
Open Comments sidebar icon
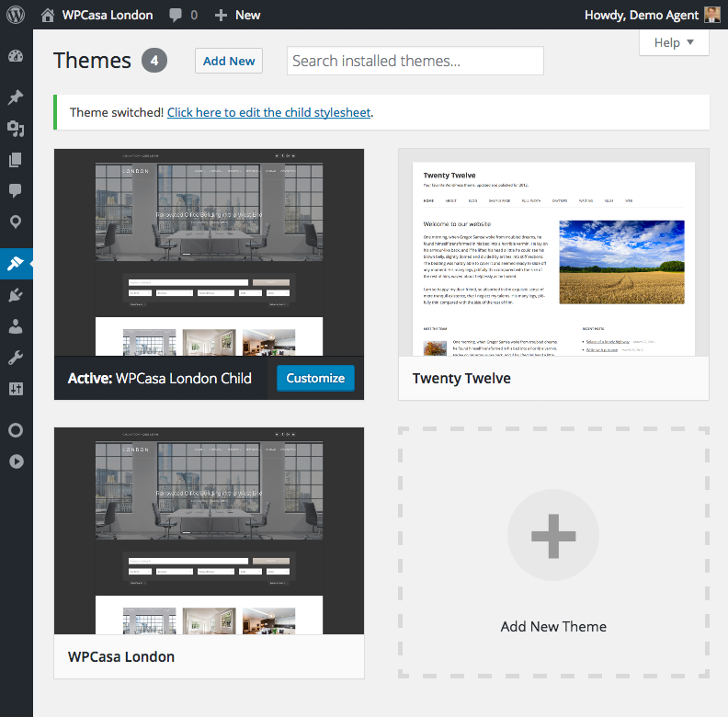[x=16, y=190]
